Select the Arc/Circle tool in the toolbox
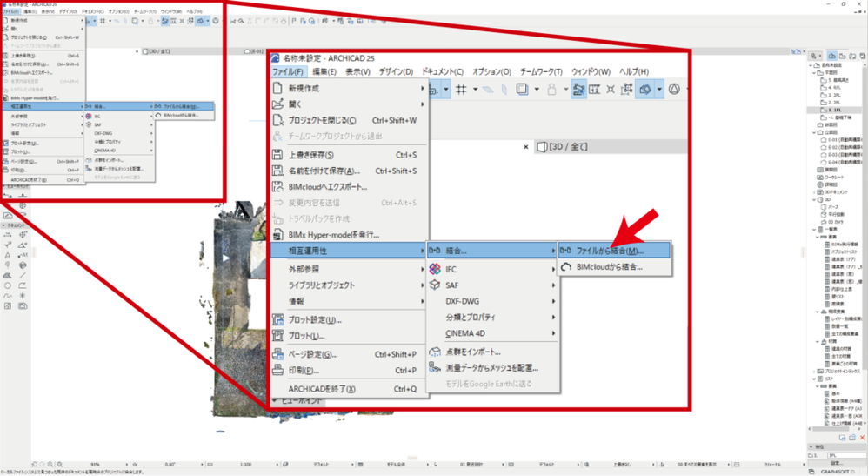The height and width of the screenshot is (476, 868). 8,285
